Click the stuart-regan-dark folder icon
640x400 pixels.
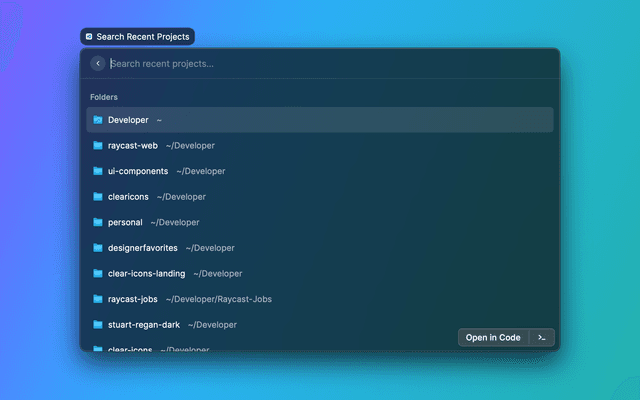click(98, 325)
